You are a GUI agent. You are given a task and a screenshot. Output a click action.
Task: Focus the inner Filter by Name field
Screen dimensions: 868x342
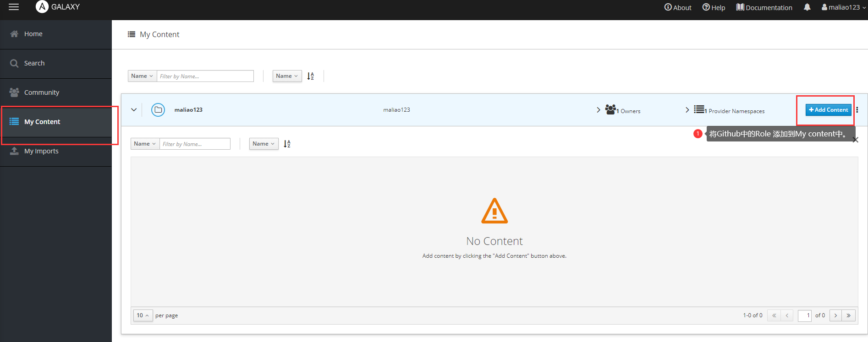(195, 144)
